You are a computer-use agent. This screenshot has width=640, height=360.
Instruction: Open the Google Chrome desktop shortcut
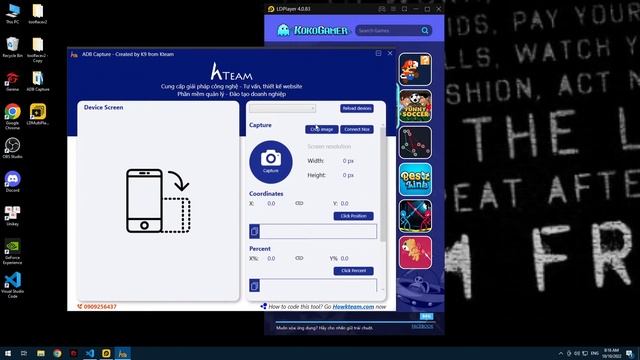coord(13,116)
